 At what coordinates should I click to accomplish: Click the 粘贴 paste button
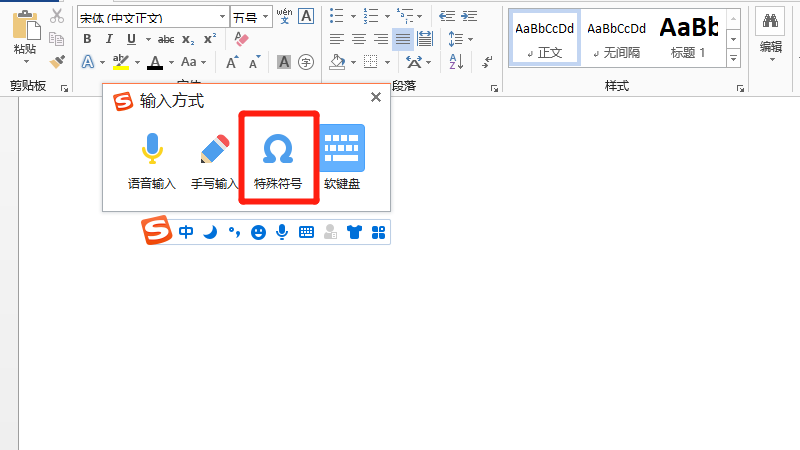(25, 35)
